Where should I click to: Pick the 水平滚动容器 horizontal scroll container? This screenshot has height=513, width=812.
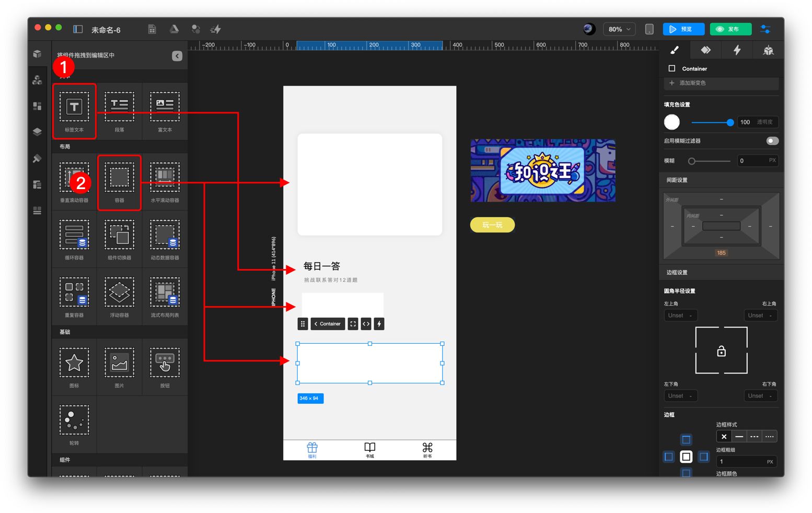pyautogui.click(x=165, y=182)
